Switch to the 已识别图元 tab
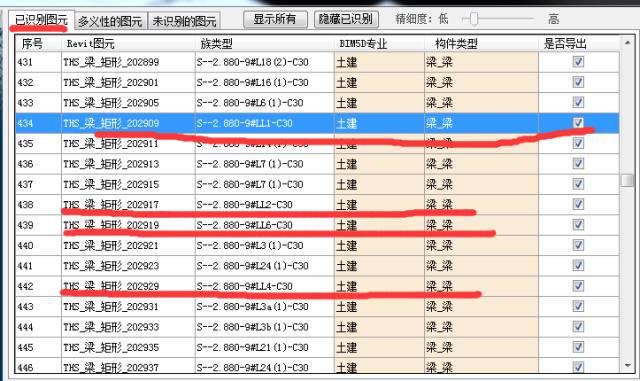The image size is (640, 381). click(x=41, y=20)
